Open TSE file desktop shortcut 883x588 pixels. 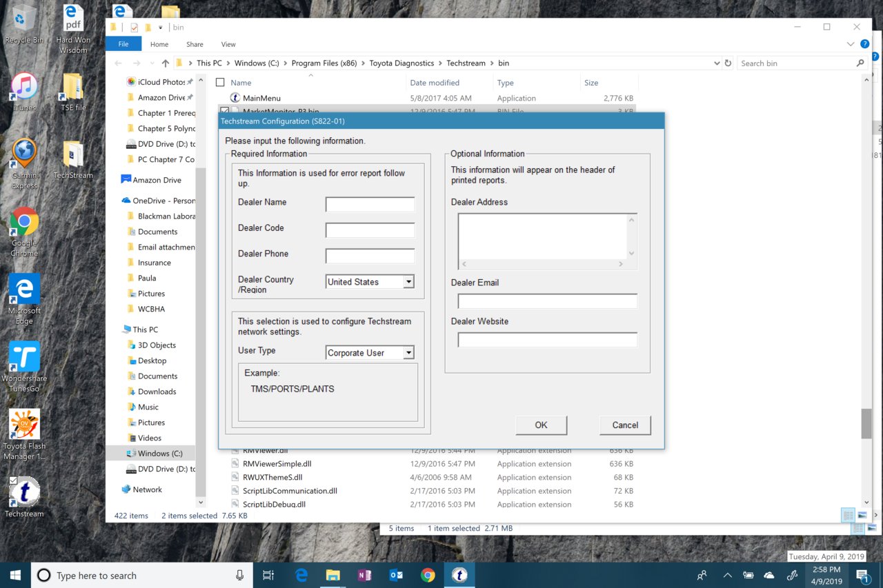[x=73, y=92]
